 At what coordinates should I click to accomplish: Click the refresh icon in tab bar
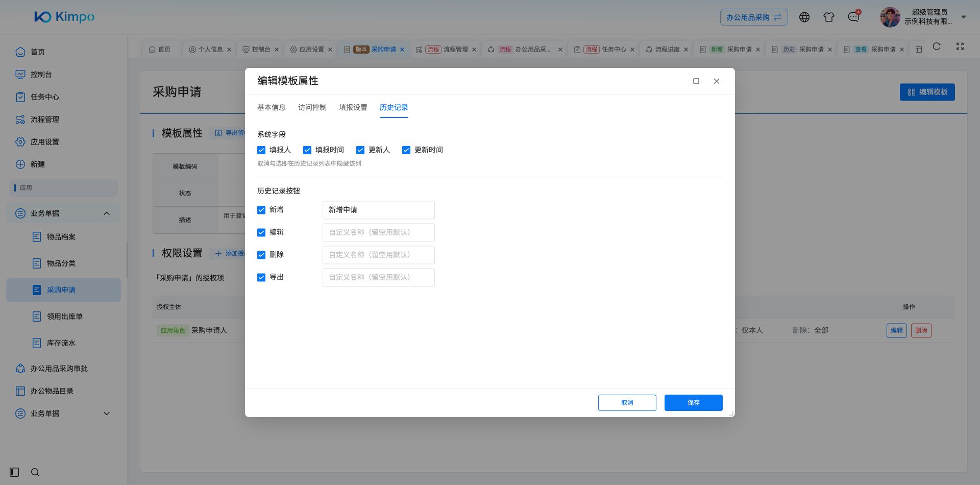[937, 46]
